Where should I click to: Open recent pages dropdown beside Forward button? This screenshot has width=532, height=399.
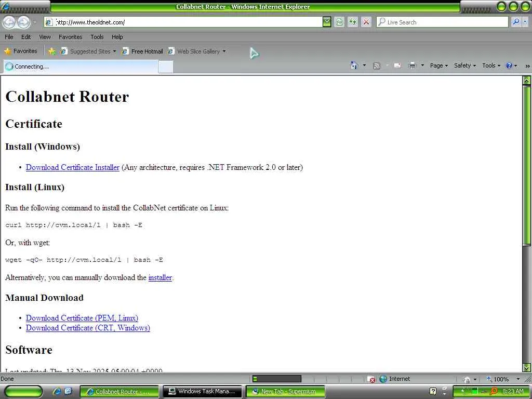(x=35, y=22)
